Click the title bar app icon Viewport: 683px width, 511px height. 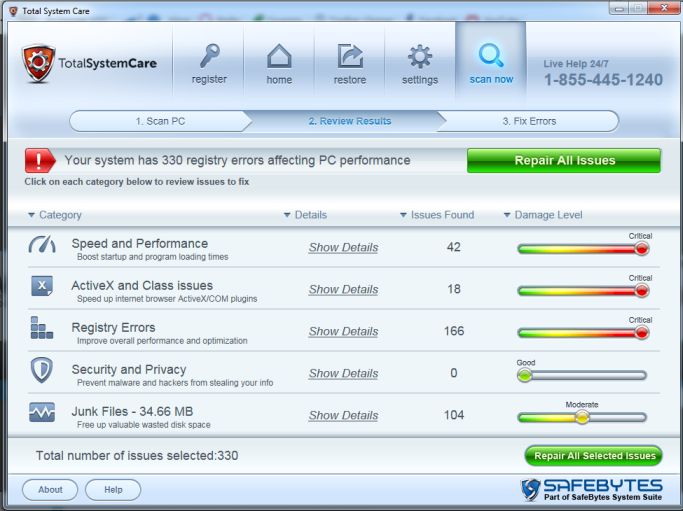[14, 11]
